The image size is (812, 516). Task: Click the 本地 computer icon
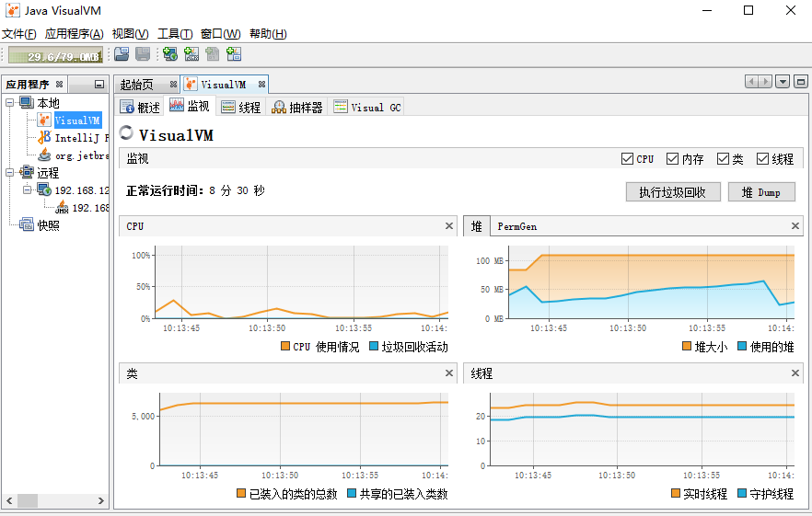click(27, 102)
